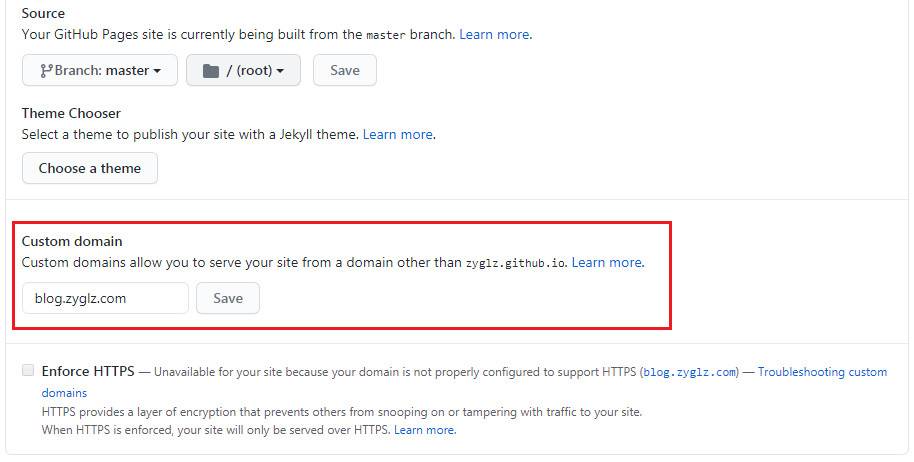Click the Choose a theme button
This screenshot has height=462, width=914.
click(x=90, y=168)
